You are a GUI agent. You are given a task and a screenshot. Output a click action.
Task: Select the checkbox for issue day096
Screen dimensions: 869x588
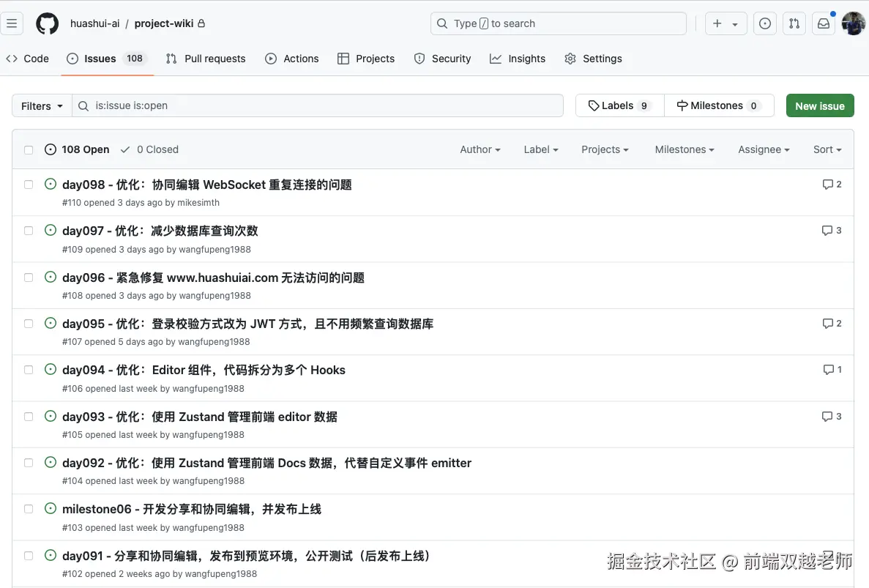click(28, 276)
